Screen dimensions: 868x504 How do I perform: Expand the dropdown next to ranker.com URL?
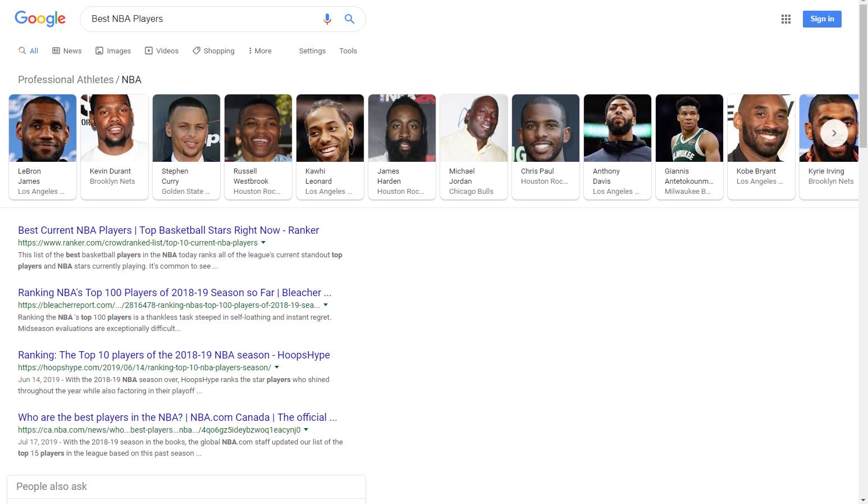(x=263, y=243)
